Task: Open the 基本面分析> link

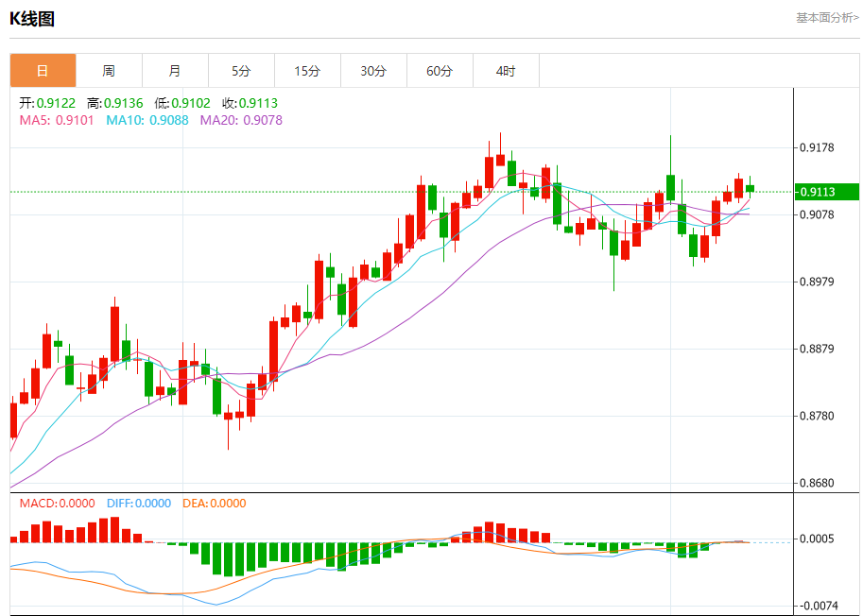Action: 827,18
